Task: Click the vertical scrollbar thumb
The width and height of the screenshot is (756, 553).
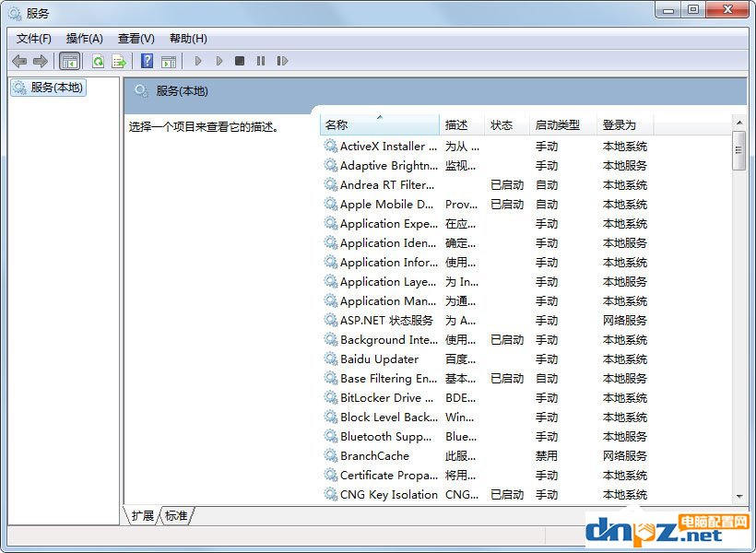Action: (739, 150)
